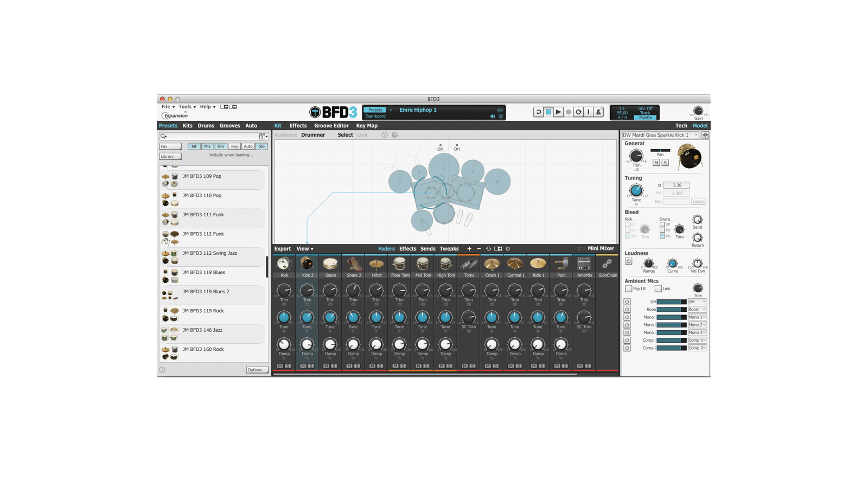
Task: Open the Mono 1 routing dropdown
Action: [697, 317]
